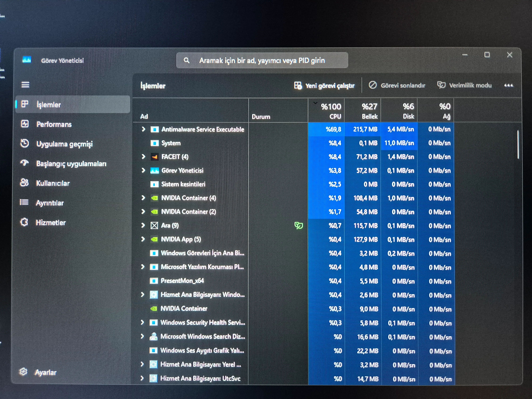Click Görevi sonlandır button

click(397, 85)
